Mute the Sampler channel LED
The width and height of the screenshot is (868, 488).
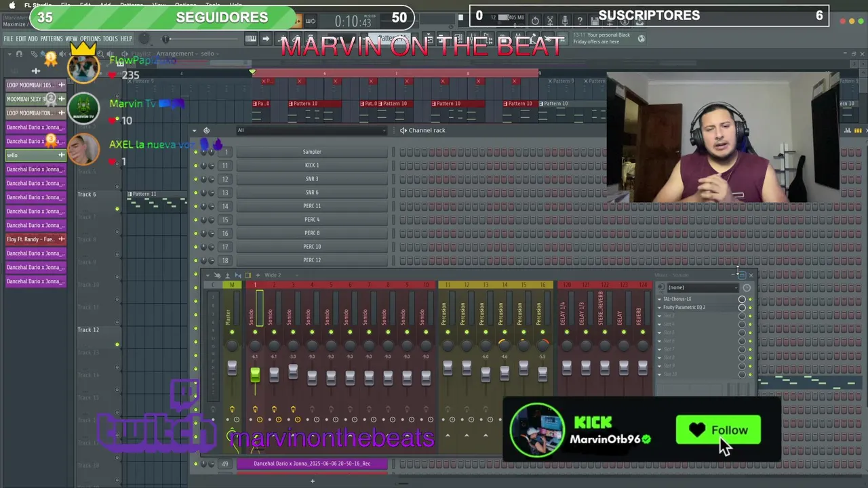click(x=195, y=152)
